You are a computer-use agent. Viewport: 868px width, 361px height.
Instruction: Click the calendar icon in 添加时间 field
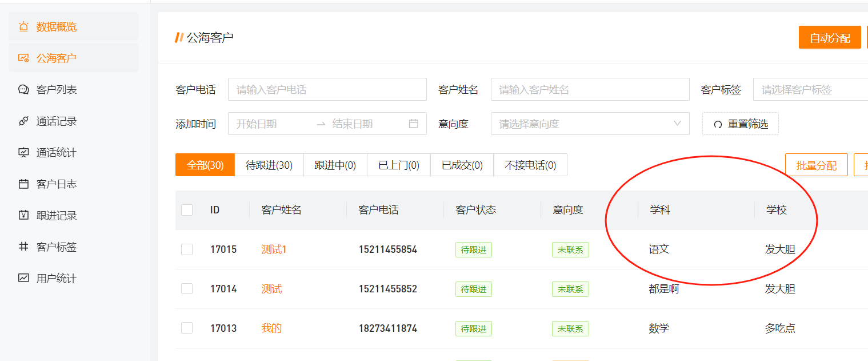414,124
